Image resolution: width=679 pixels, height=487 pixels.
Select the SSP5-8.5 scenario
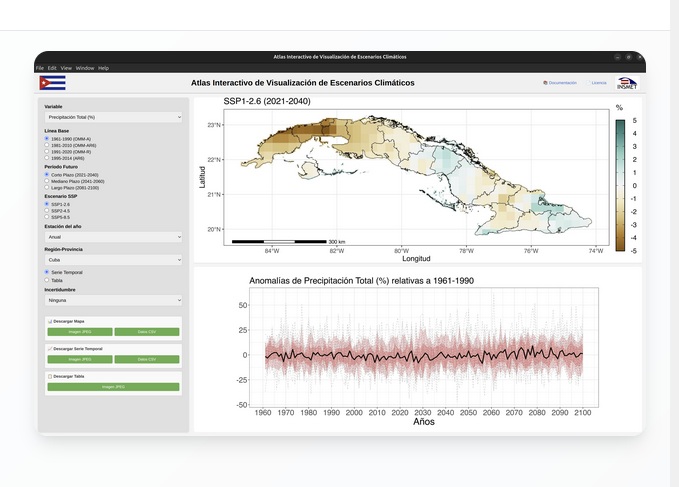point(46,217)
